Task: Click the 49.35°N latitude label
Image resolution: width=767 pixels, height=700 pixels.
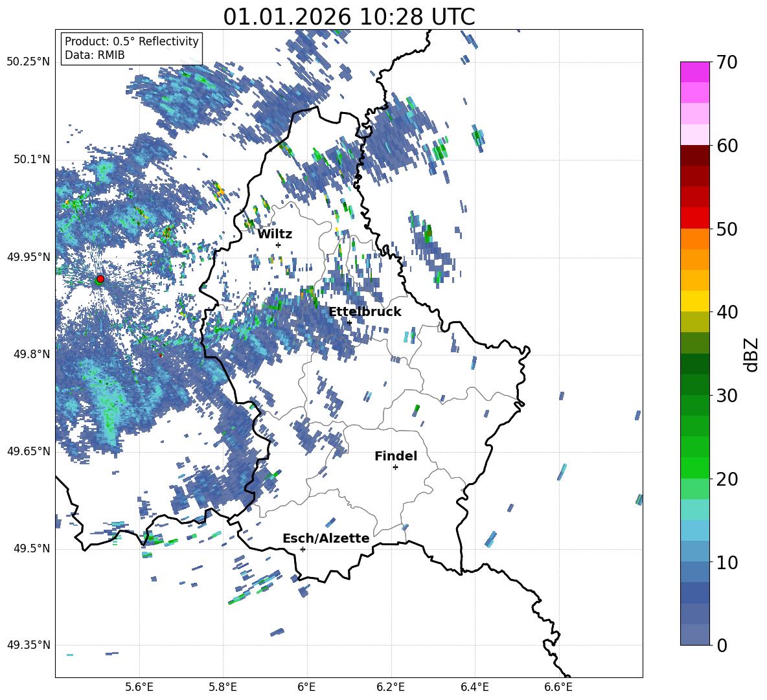Action: 29,645
